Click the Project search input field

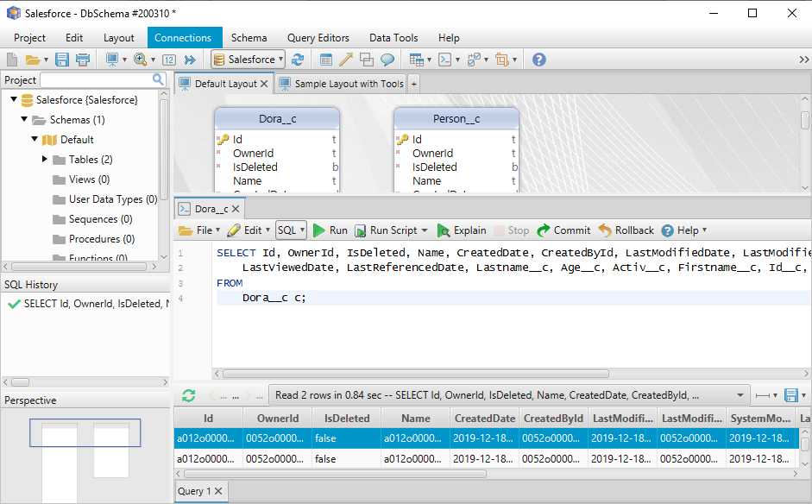97,79
